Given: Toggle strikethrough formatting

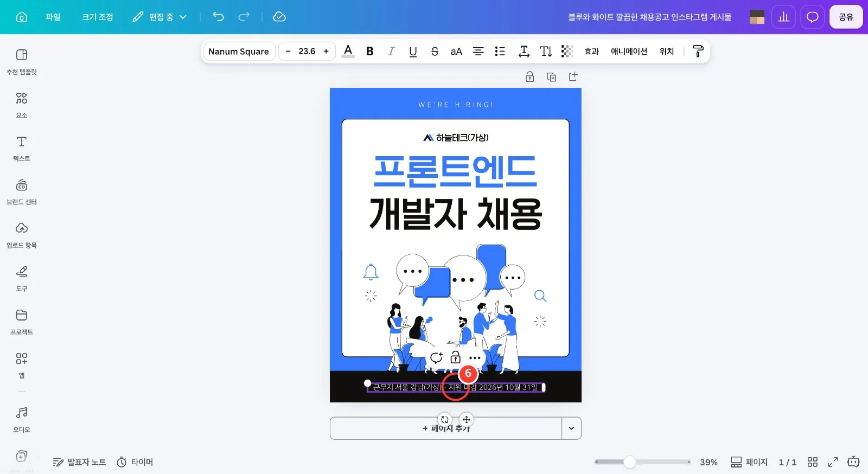Looking at the screenshot, I should coord(435,52).
